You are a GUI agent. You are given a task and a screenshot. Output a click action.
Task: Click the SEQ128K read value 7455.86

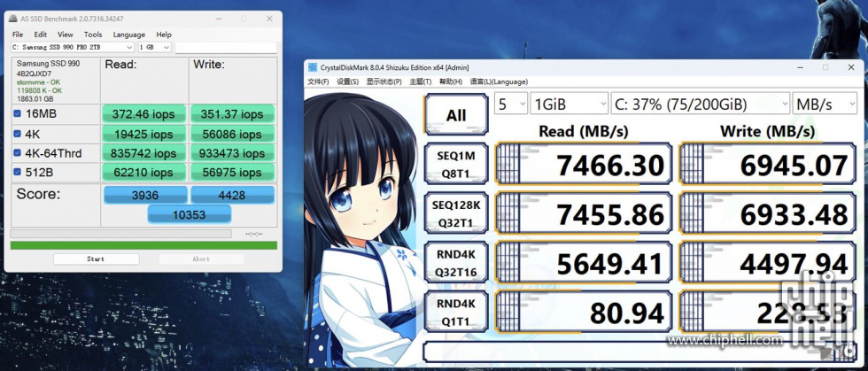coord(584,213)
